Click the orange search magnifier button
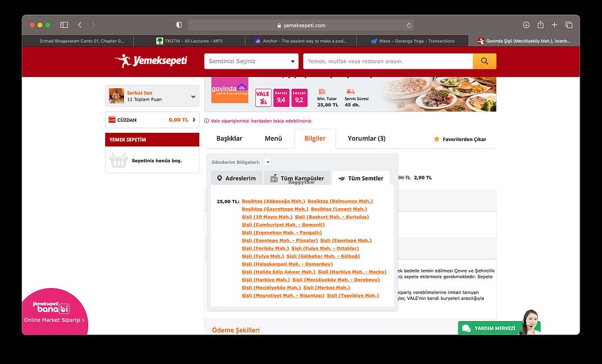The image size is (602, 364). (484, 61)
